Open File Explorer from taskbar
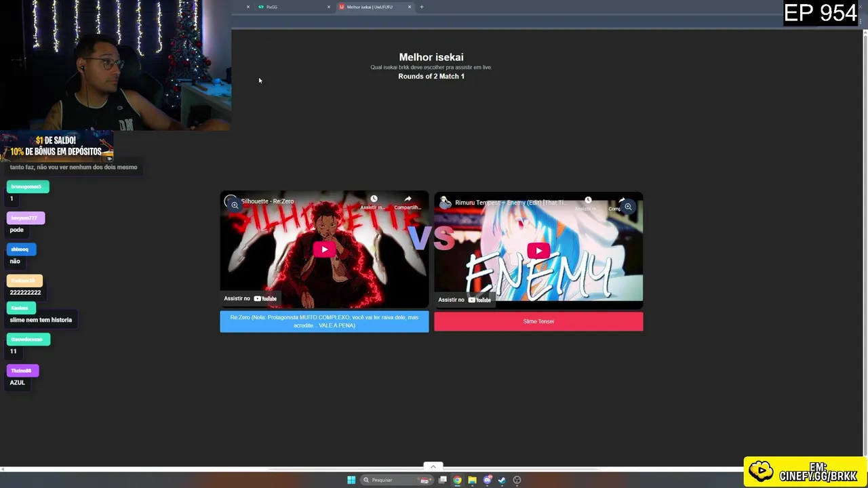The image size is (868, 488). 473,480
